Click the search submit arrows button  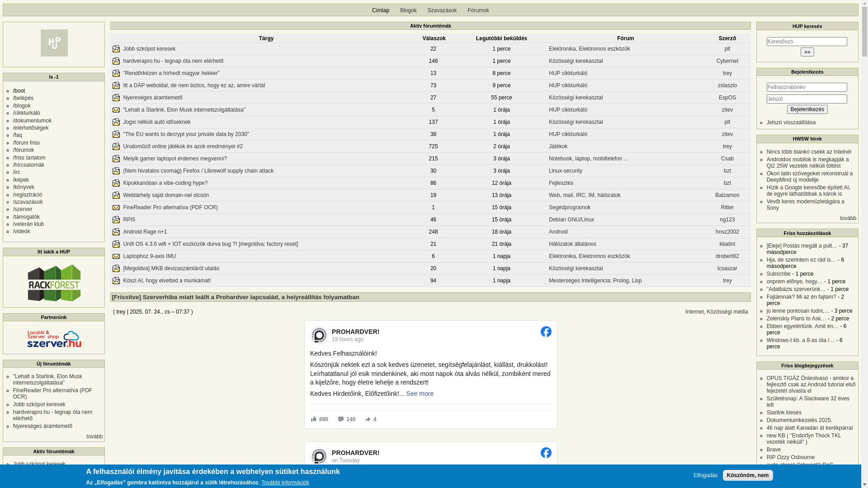[807, 52]
